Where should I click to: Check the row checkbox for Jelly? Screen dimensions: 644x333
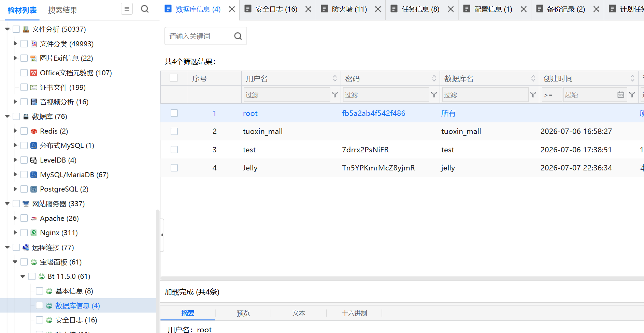[174, 168]
